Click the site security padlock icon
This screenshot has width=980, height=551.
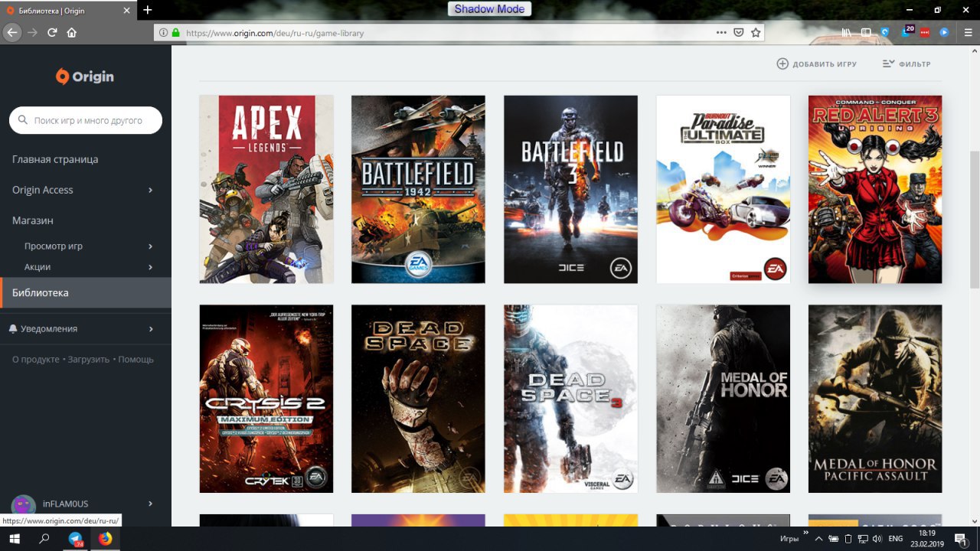175,33
